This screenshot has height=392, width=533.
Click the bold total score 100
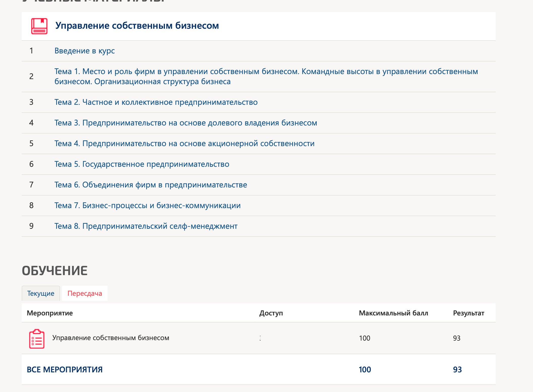[365, 370]
